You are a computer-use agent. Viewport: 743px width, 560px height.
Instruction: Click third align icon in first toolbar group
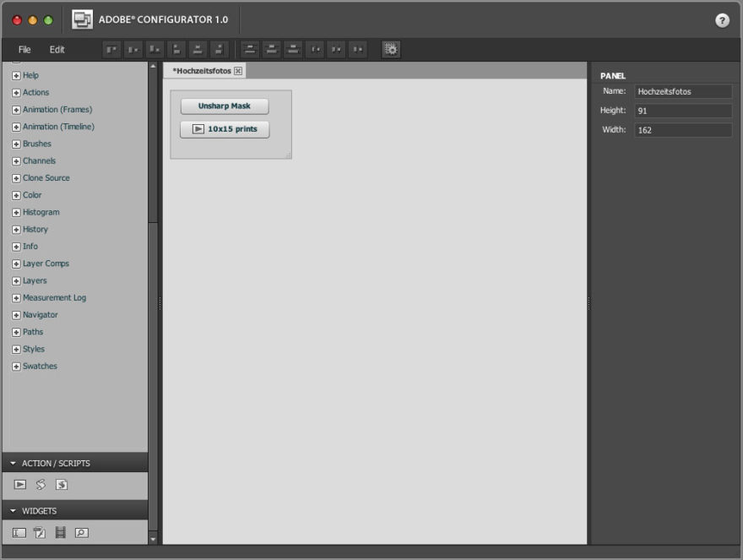point(155,49)
